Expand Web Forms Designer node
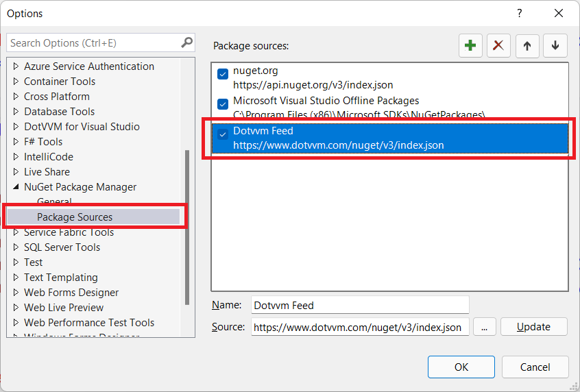580x392 pixels. (x=16, y=293)
